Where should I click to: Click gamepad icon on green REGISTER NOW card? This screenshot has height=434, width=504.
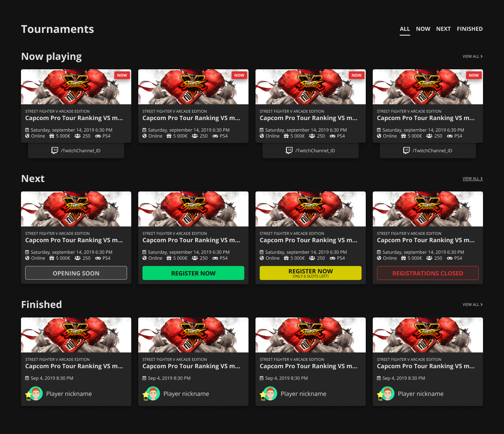coord(215,258)
